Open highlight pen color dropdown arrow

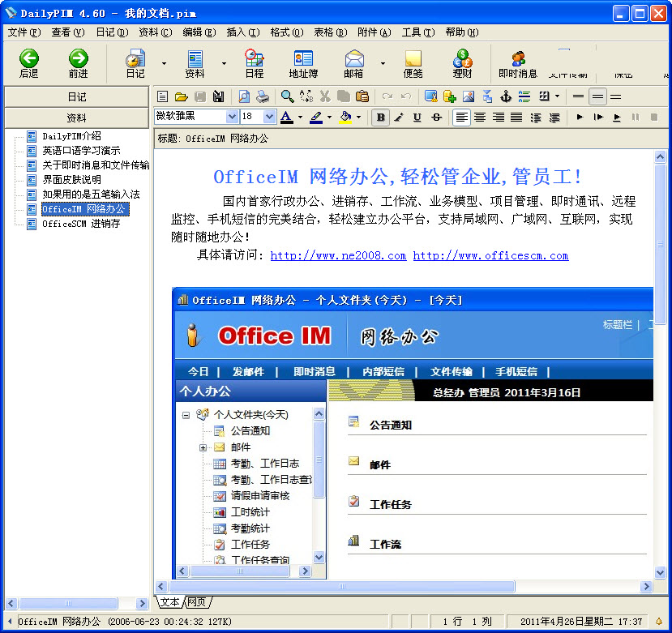pyautogui.click(x=329, y=117)
